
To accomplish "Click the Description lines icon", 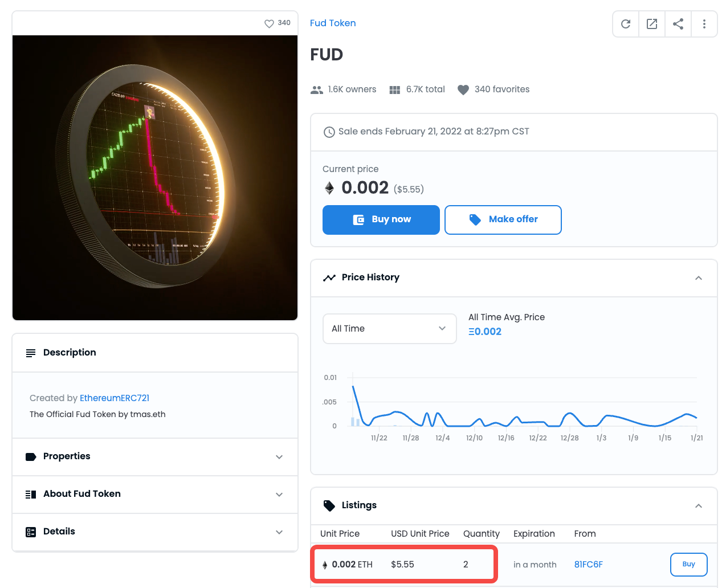I will 31,353.
